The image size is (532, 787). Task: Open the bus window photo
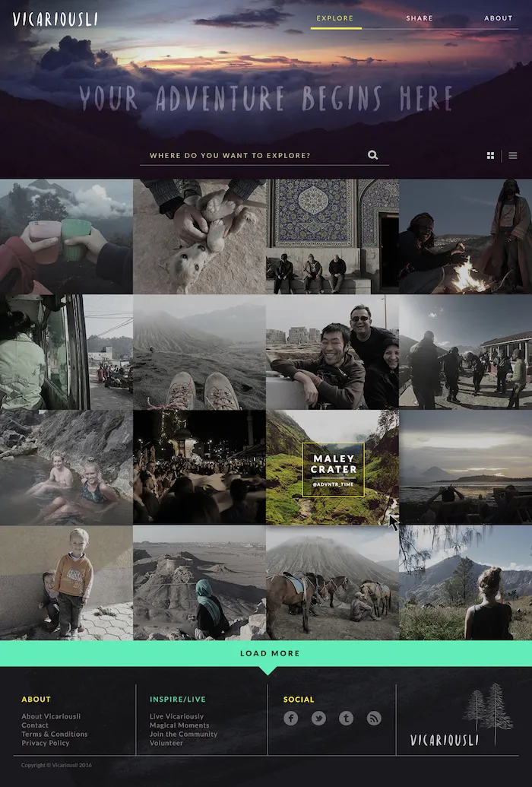[66, 352]
